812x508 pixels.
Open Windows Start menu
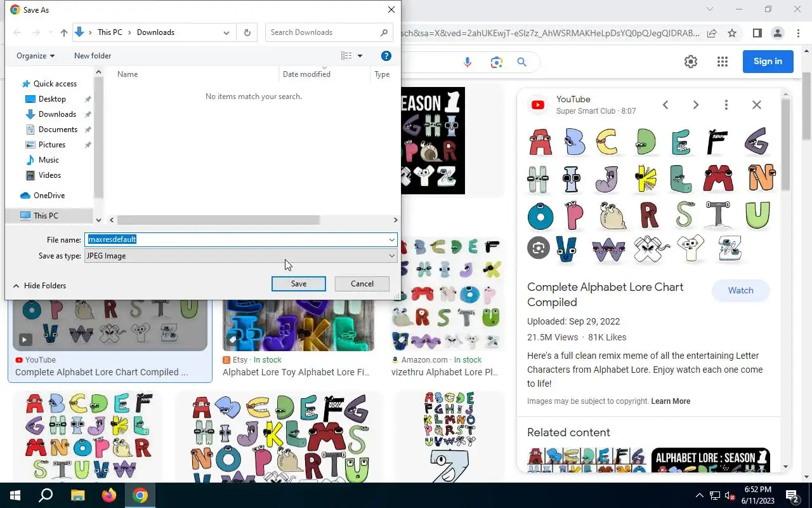tap(15, 495)
